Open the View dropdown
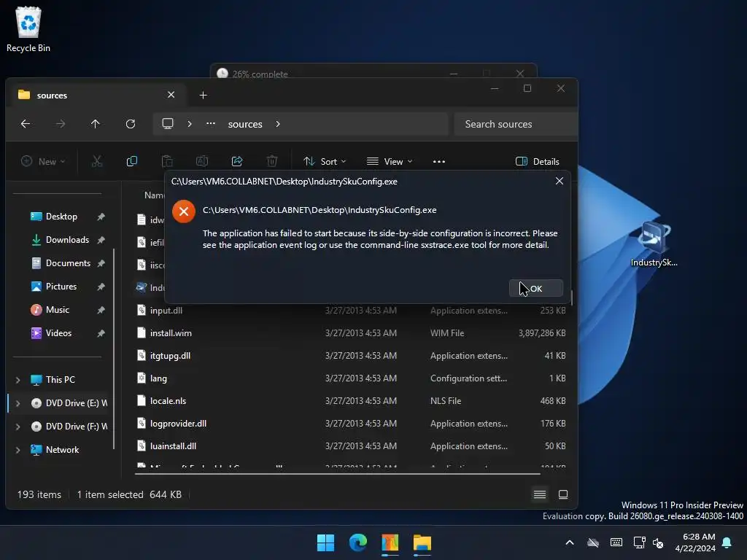Screen dimensions: 747x560 (x=390, y=161)
